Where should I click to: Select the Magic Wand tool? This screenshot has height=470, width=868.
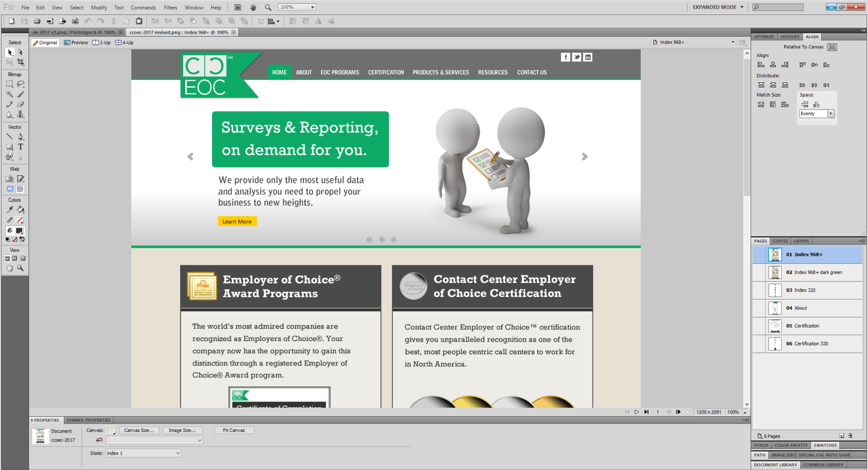10,94
